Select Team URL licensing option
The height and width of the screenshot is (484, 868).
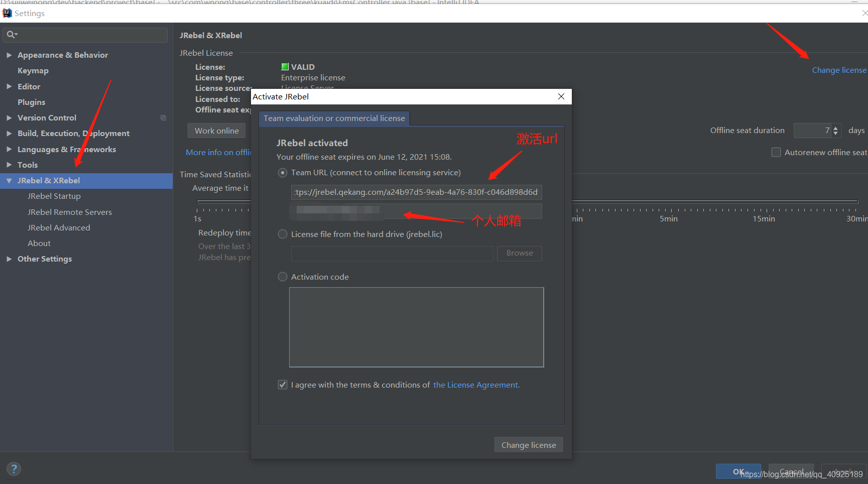[283, 173]
